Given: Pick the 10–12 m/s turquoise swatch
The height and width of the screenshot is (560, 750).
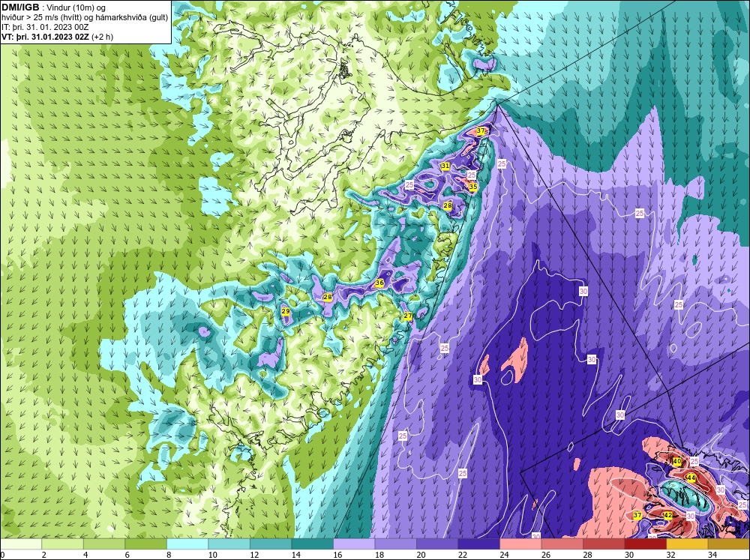Looking at the screenshot, I should (229, 544).
